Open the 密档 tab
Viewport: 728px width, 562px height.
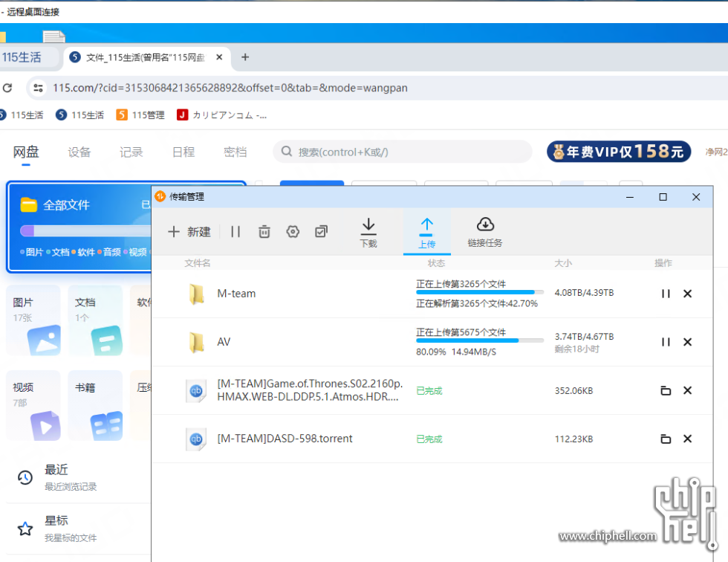pyautogui.click(x=235, y=152)
